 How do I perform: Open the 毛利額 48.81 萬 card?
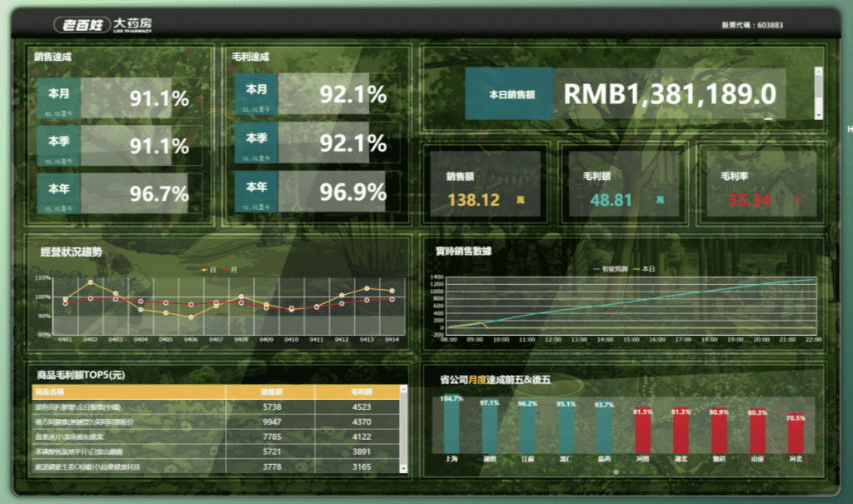(623, 184)
